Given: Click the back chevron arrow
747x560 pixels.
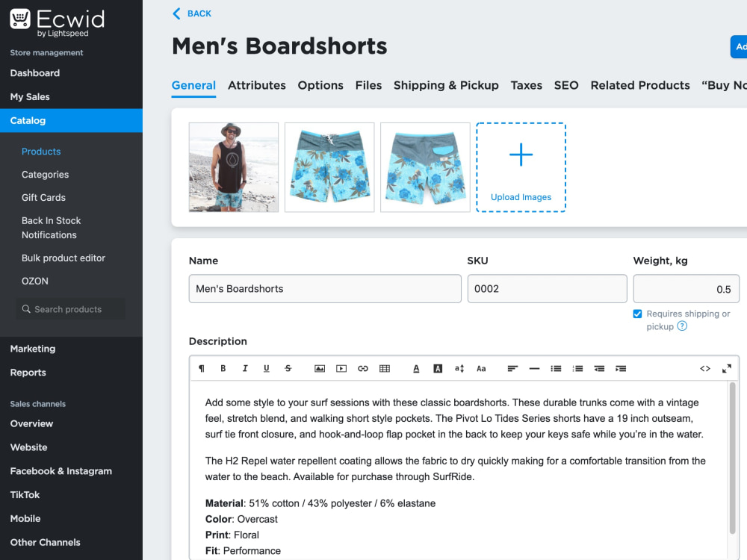Looking at the screenshot, I should [x=177, y=13].
